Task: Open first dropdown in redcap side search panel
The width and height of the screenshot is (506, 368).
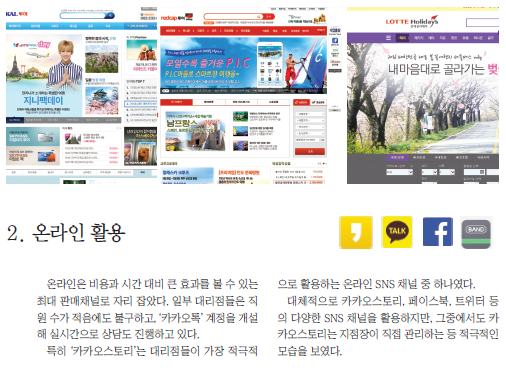Action: coord(310,114)
